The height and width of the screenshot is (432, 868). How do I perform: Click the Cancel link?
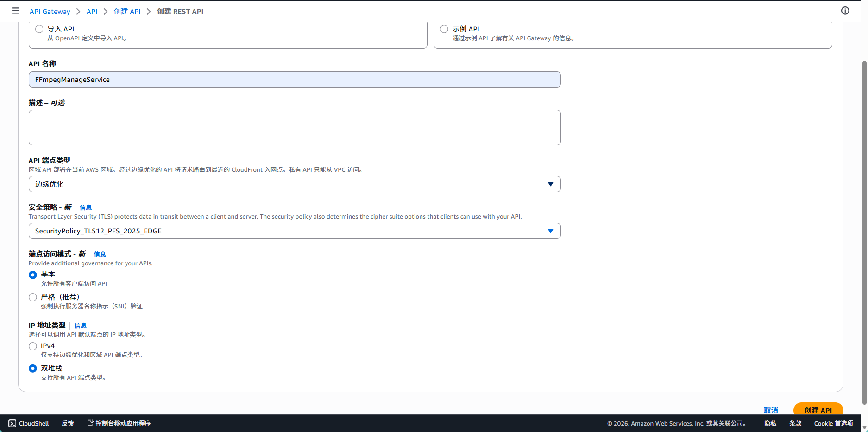coord(771,410)
